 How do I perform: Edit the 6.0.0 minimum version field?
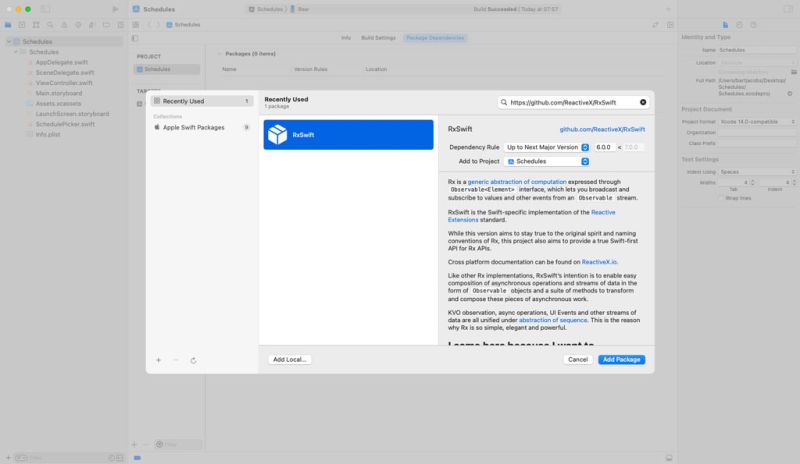tap(605, 147)
